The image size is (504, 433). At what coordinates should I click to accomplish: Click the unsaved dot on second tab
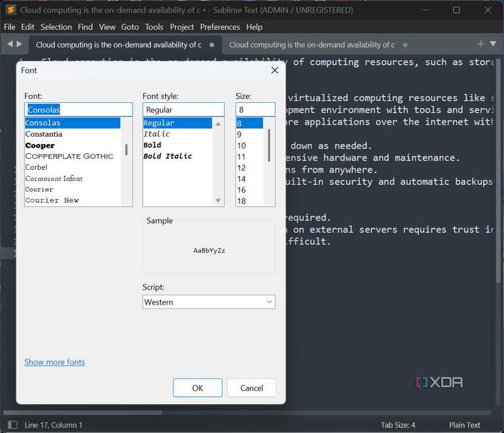(405, 45)
